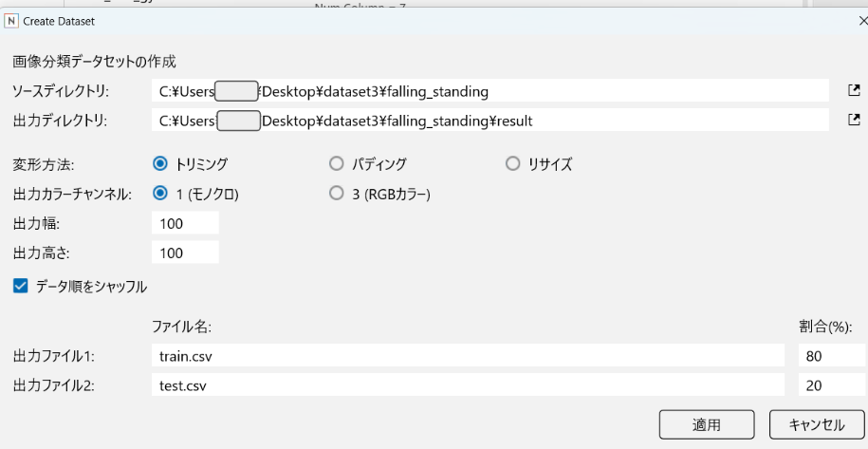Open the source directory browse icon
The image size is (868, 449).
point(854,91)
